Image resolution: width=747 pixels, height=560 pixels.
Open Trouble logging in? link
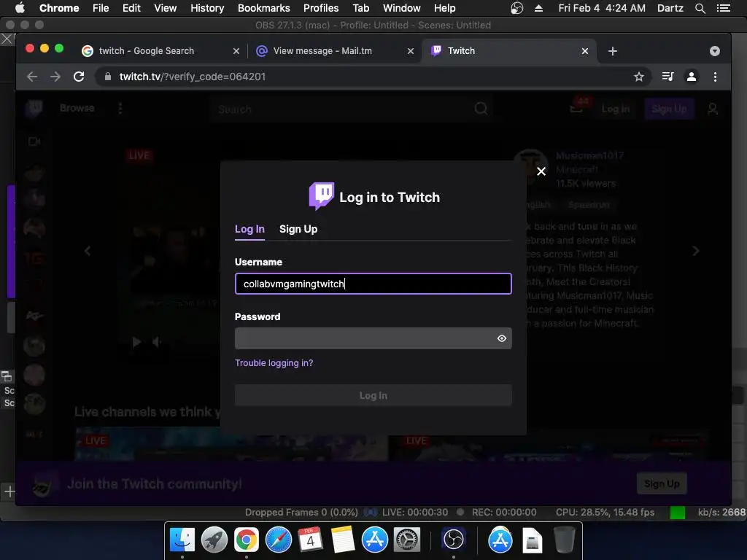click(x=274, y=363)
